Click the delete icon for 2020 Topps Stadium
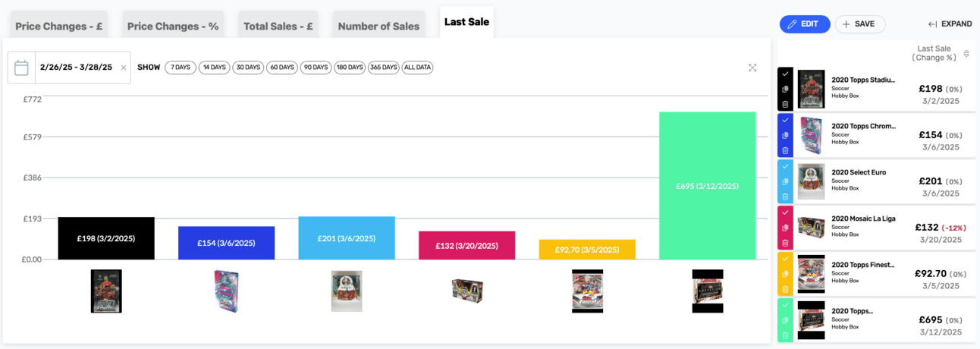 785,105
